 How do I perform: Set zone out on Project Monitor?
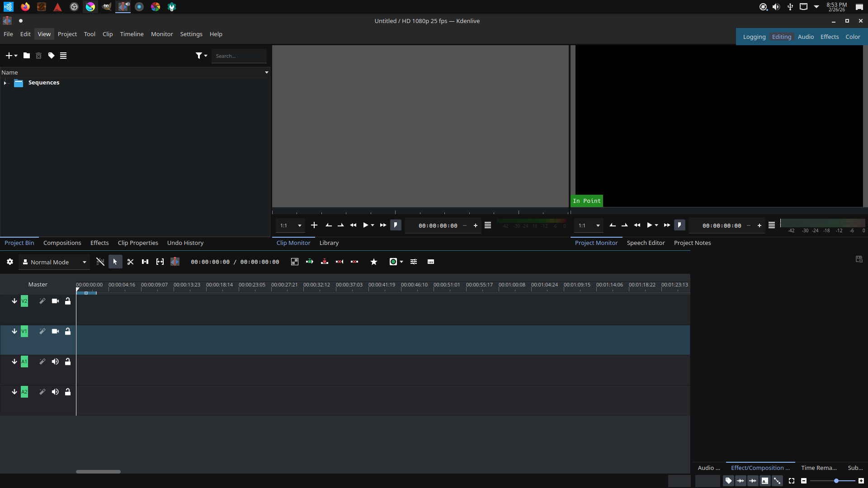[625, 225]
